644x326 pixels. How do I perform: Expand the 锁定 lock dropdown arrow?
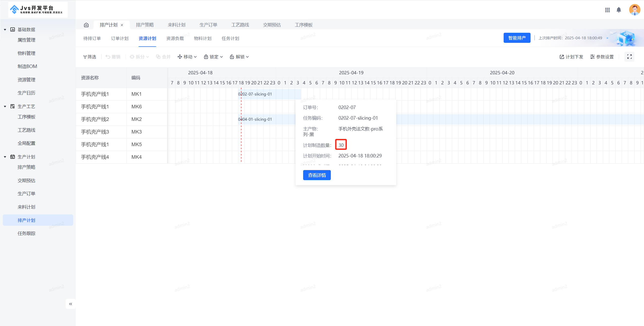pos(221,57)
